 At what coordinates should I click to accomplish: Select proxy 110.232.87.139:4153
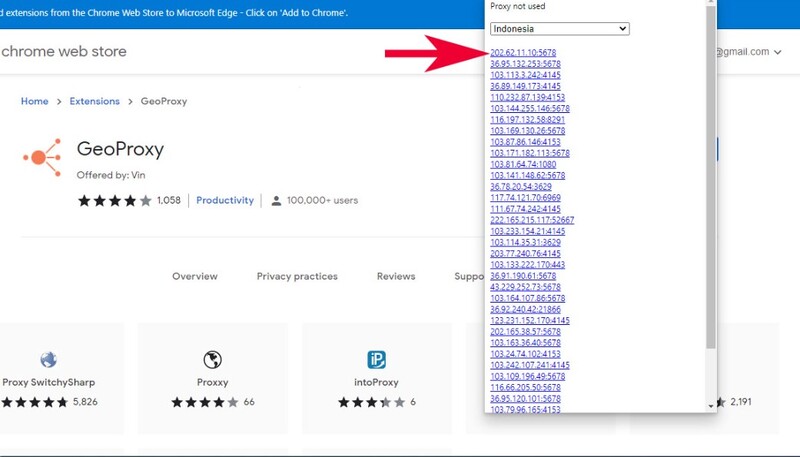click(528, 97)
